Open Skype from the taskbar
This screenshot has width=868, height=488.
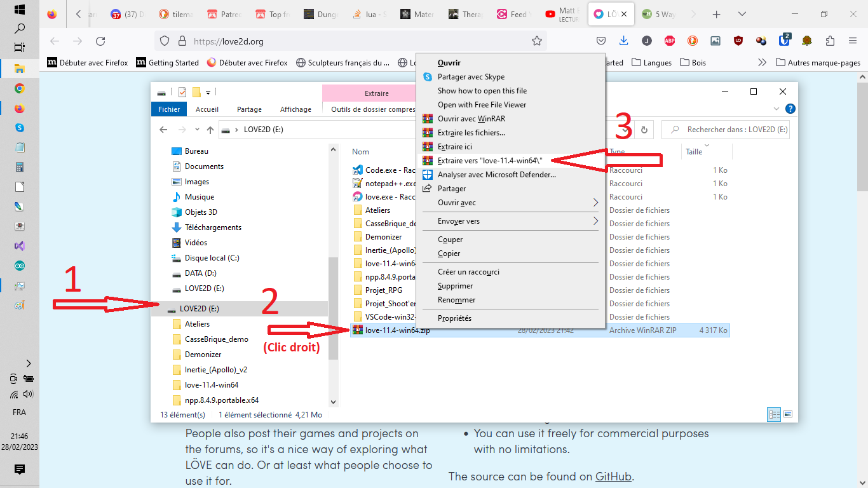(19, 128)
